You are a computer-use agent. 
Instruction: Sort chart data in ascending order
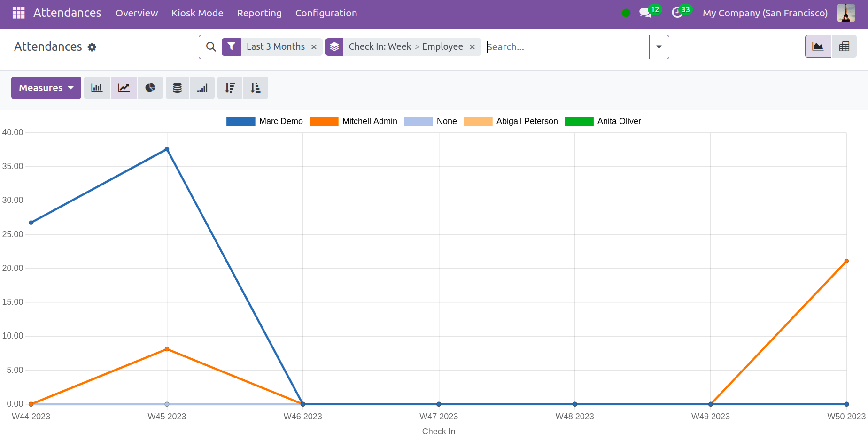(x=256, y=88)
